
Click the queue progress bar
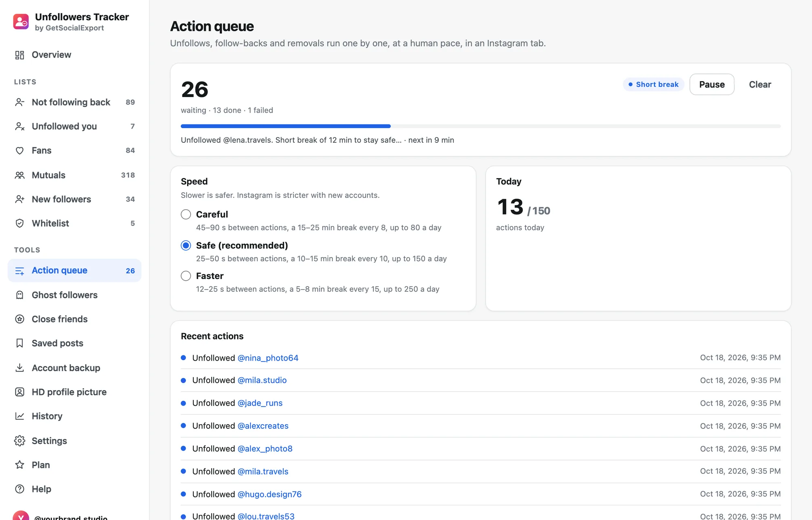click(481, 126)
